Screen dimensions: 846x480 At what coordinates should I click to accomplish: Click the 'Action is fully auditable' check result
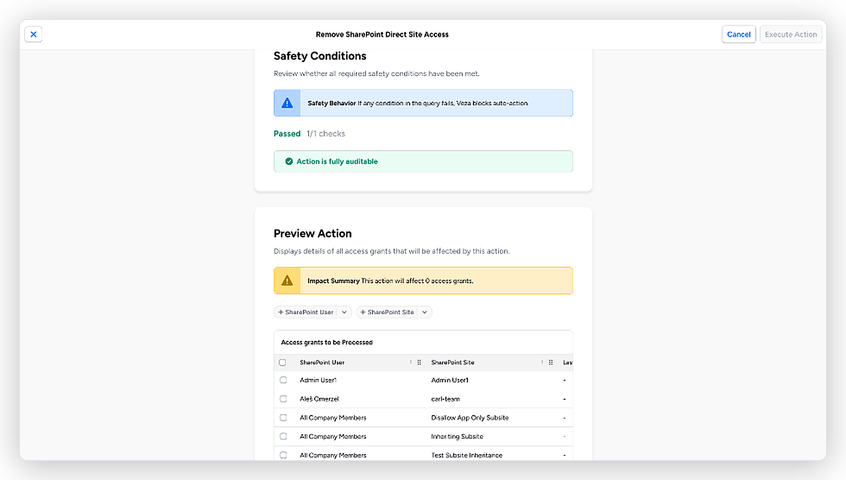423,161
